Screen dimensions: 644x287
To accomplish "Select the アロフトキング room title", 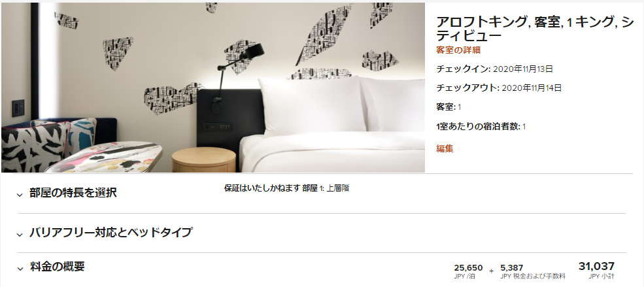I will pos(535,28).
